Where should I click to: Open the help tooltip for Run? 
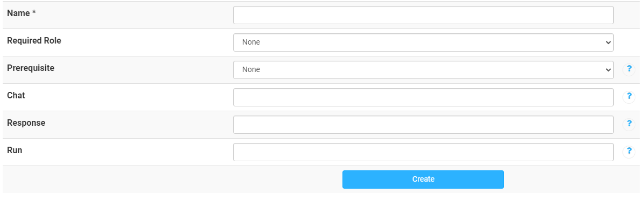[629, 152]
